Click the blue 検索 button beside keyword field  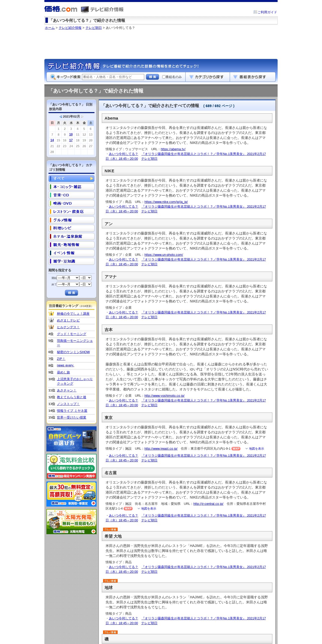coord(152,77)
